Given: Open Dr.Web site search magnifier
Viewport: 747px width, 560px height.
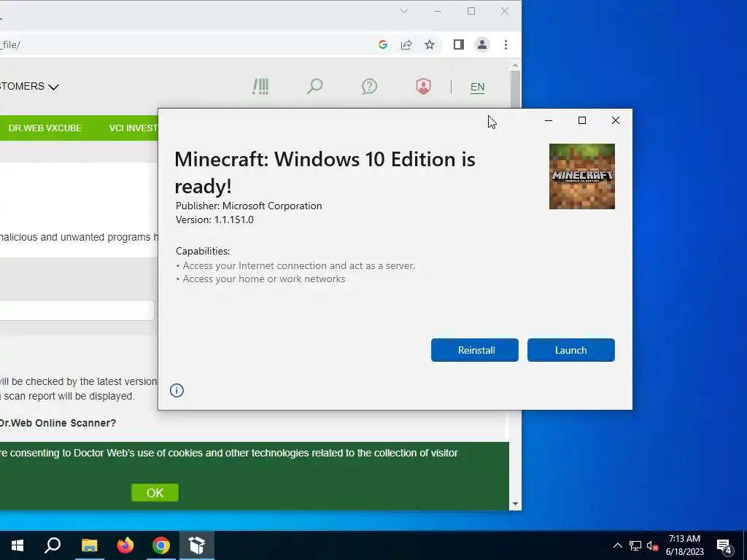Looking at the screenshot, I should (x=314, y=87).
